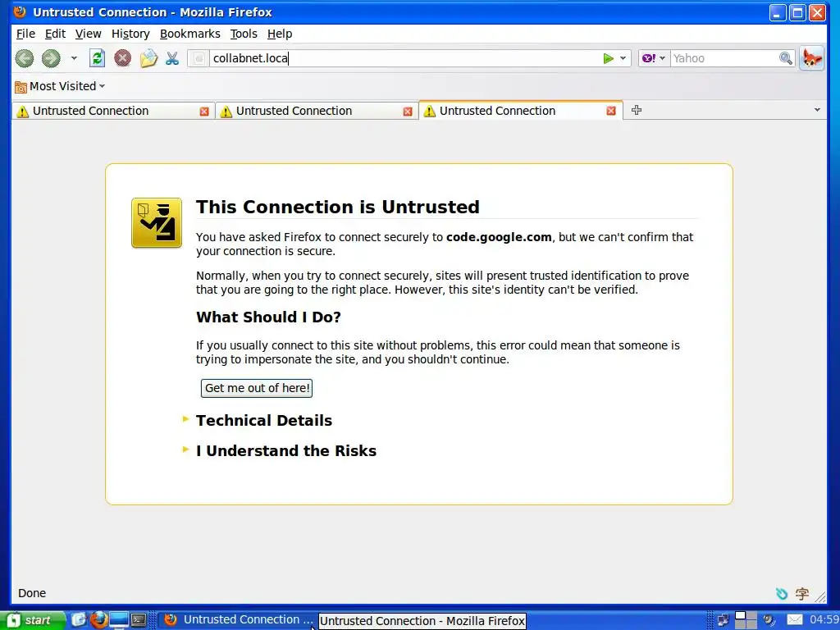840x630 pixels.
Task: Close the first Untrusted Connection tab
Action: pos(204,112)
